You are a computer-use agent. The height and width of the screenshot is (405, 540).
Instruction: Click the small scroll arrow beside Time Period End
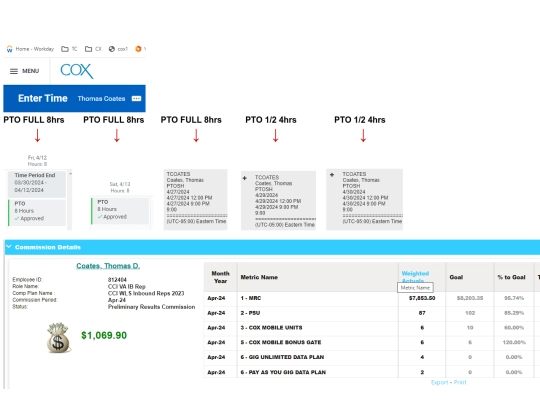click(70, 174)
